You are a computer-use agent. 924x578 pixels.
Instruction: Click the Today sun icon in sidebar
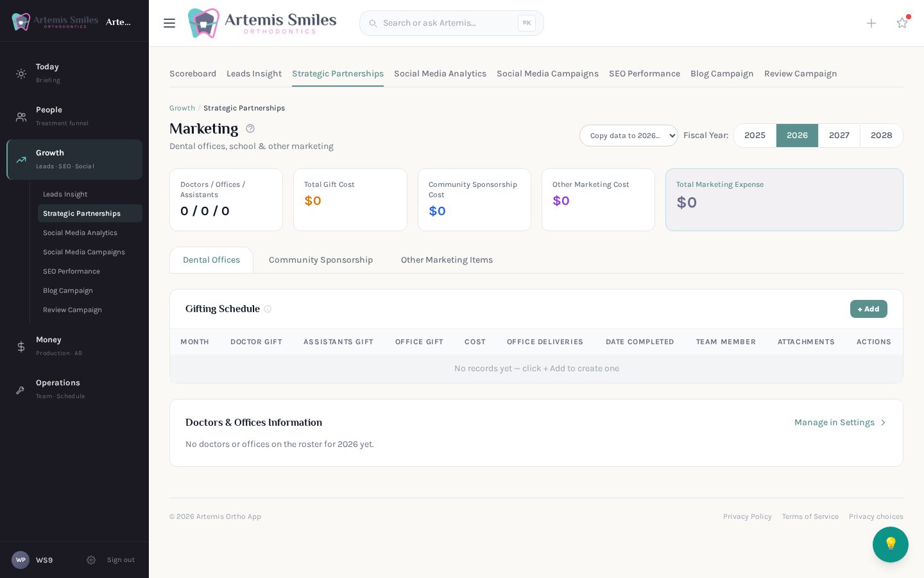pyautogui.click(x=21, y=74)
